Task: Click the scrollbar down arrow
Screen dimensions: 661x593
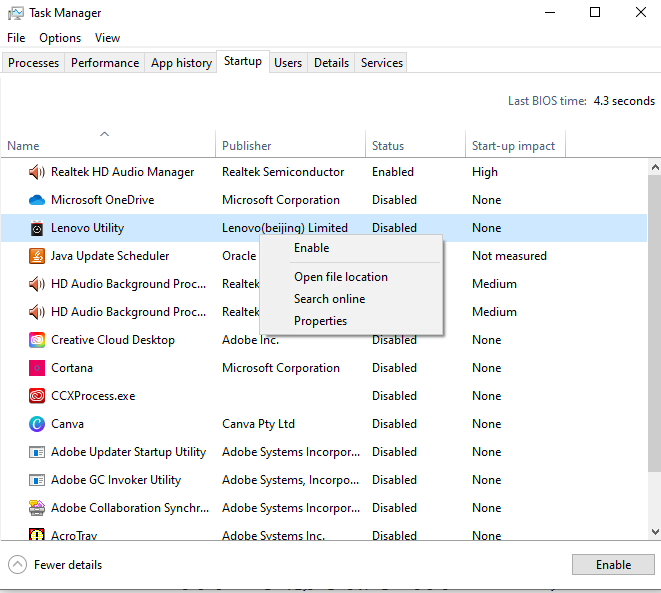Action: coord(655,531)
